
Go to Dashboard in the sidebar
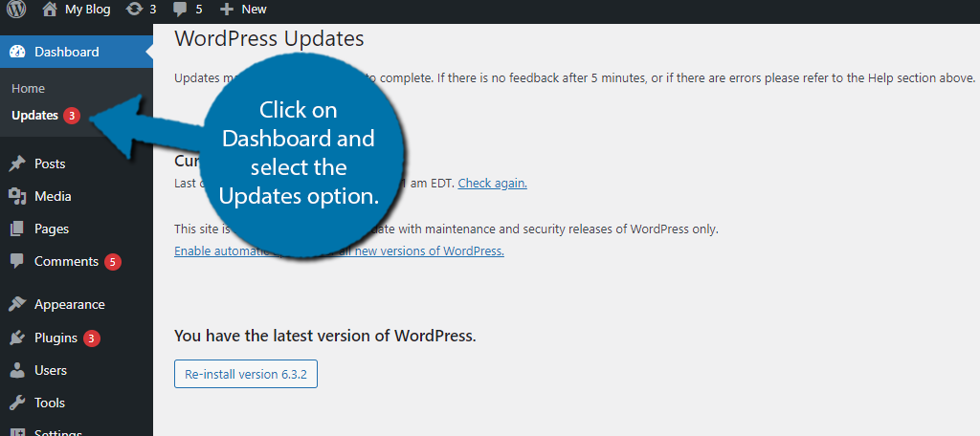point(66,52)
